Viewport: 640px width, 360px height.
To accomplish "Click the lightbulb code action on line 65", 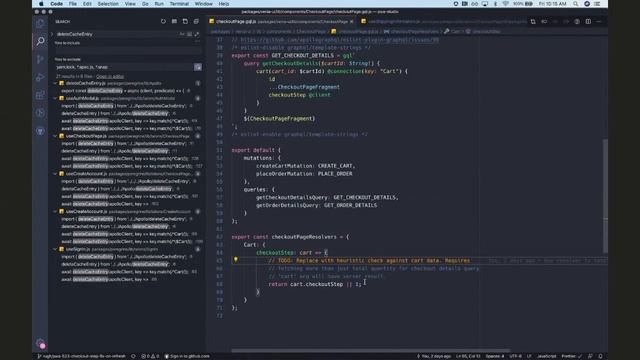I will click(x=236, y=260).
